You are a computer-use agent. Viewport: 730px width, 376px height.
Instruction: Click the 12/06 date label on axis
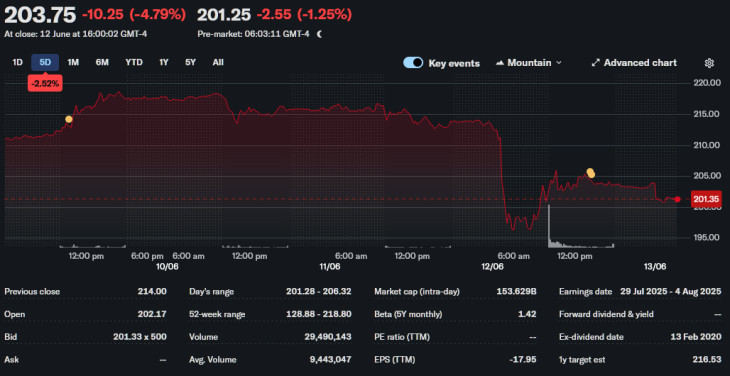point(492,267)
